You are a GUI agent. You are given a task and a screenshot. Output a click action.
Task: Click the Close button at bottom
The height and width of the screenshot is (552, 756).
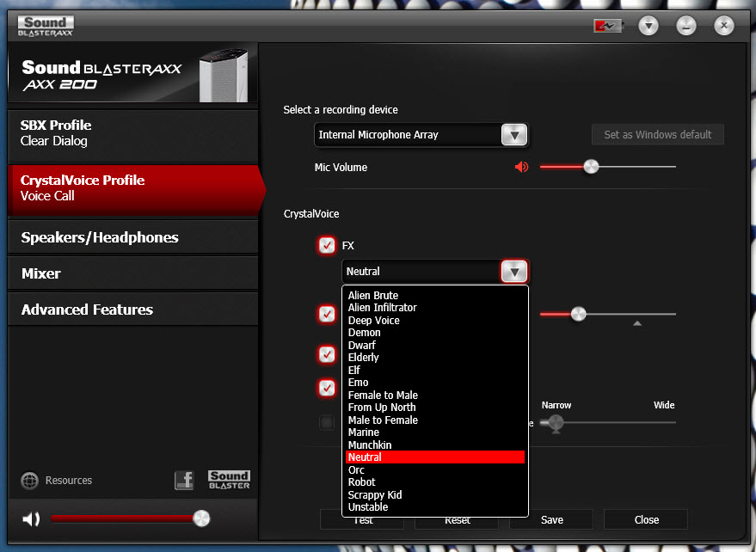click(646, 519)
